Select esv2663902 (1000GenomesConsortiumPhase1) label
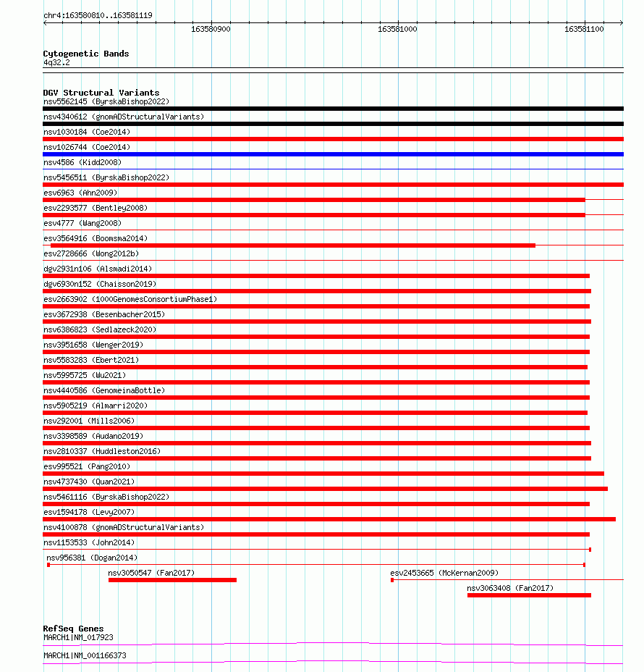This screenshot has height=672, width=644. pos(130,299)
